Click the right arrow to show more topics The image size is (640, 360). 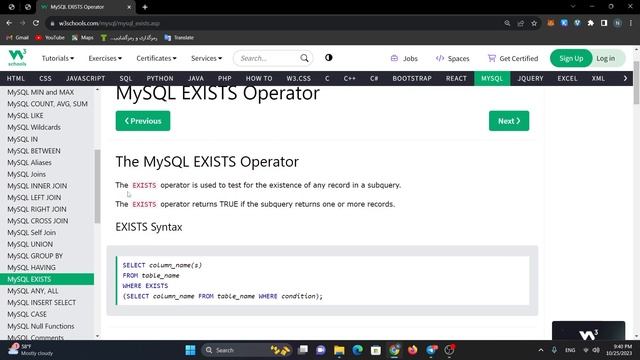tap(625, 78)
